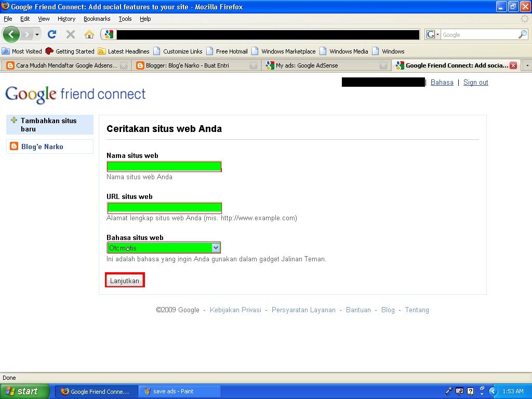Click the Sign out link

(476, 83)
